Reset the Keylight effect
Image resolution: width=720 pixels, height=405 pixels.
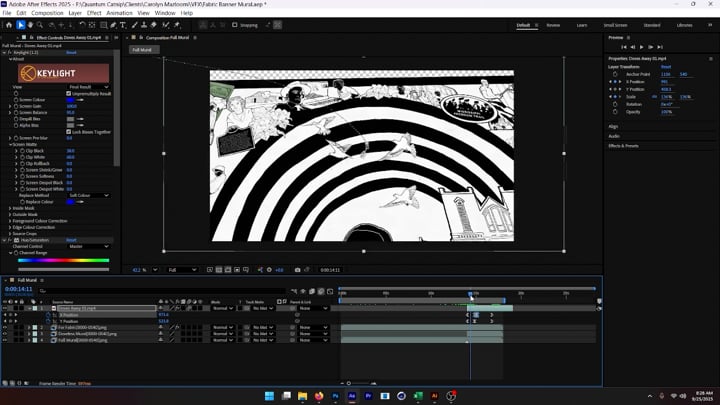(x=71, y=53)
